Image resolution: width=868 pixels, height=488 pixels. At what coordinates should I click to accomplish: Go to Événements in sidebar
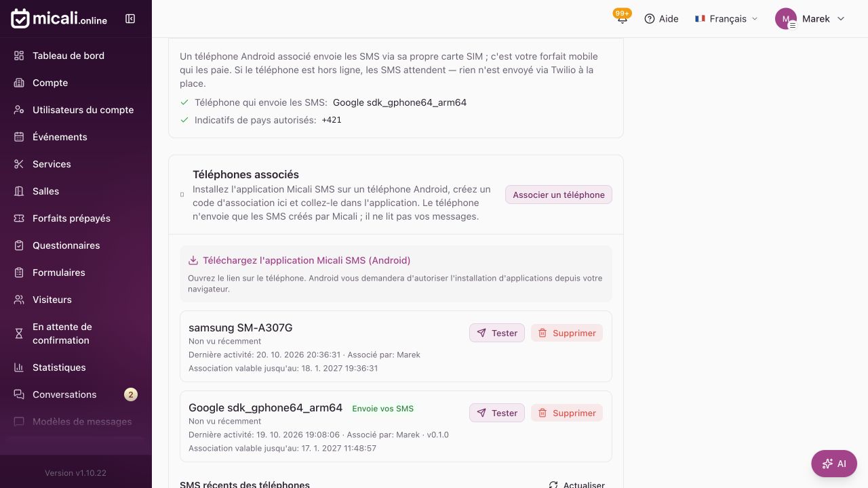(76, 137)
